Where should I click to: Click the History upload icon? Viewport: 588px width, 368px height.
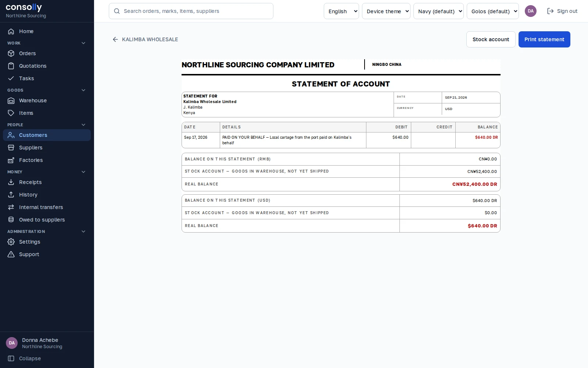click(11, 195)
